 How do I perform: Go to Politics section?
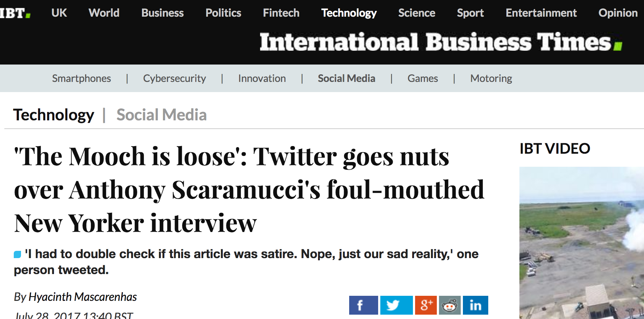[x=223, y=13]
